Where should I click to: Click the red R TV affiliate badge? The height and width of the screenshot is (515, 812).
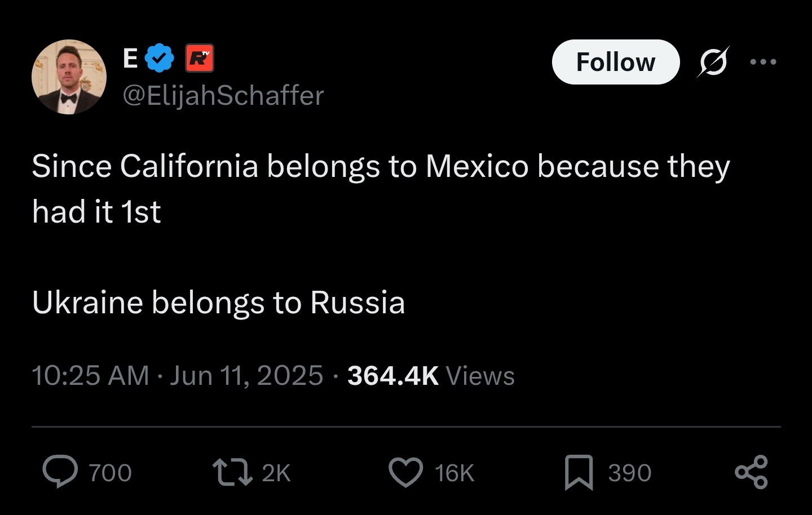pos(200,58)
